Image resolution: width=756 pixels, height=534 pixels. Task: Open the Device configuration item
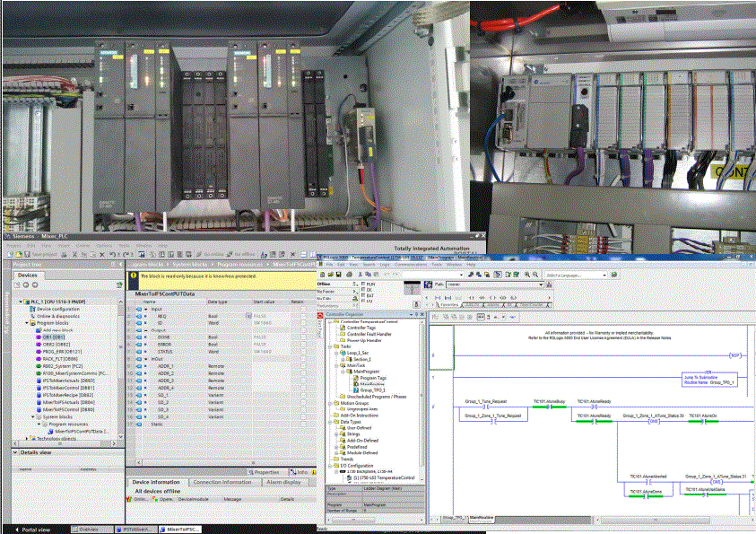(56, 309)
